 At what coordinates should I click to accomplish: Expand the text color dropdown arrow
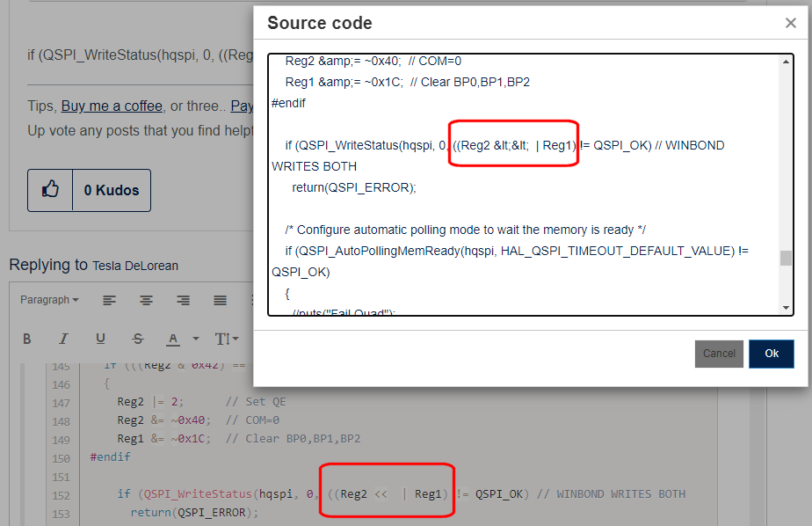point(196,339)
